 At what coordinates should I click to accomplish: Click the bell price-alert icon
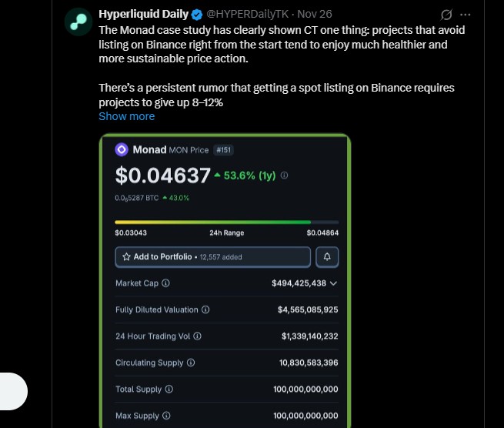pyautogui.click(x=327, y=256)
